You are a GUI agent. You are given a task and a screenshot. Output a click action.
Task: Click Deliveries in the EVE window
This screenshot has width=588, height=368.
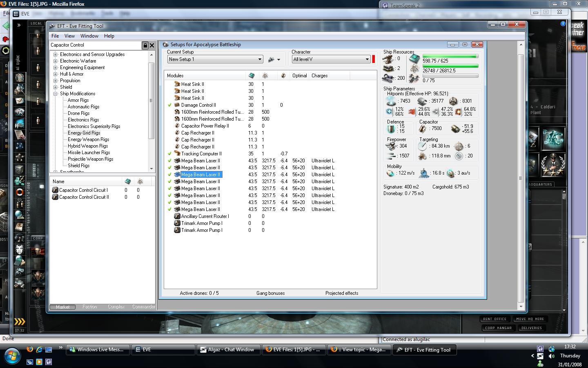click(x=532, y=328)
